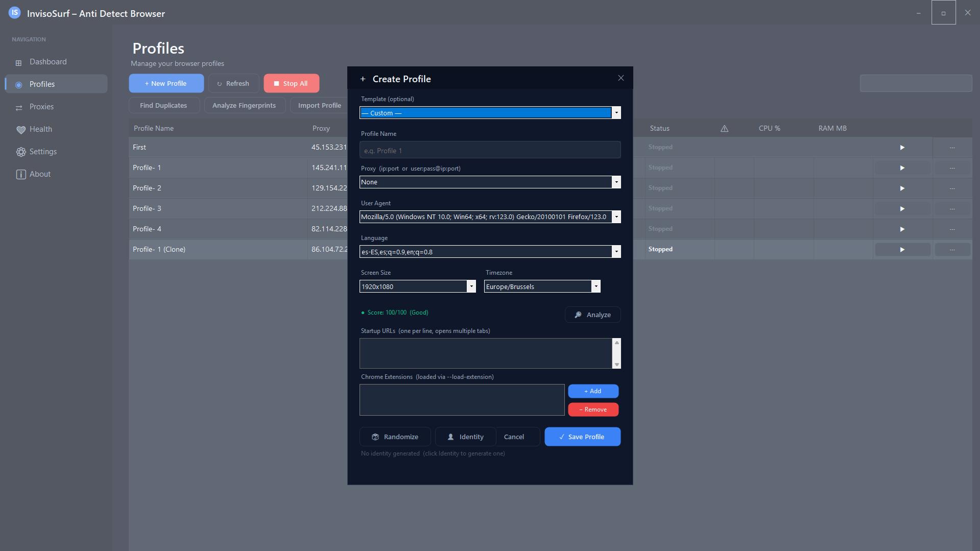Expand the User Agent dropdown

[616, 217]
